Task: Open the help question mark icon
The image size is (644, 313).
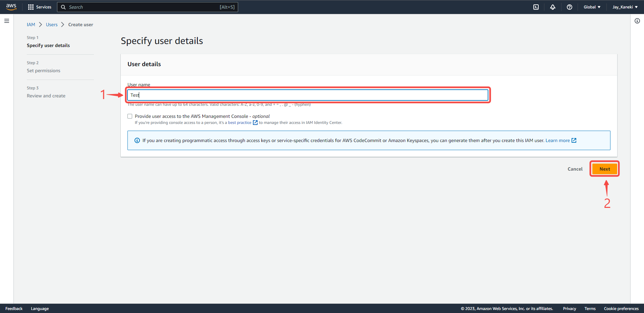Action: point(570,7)
